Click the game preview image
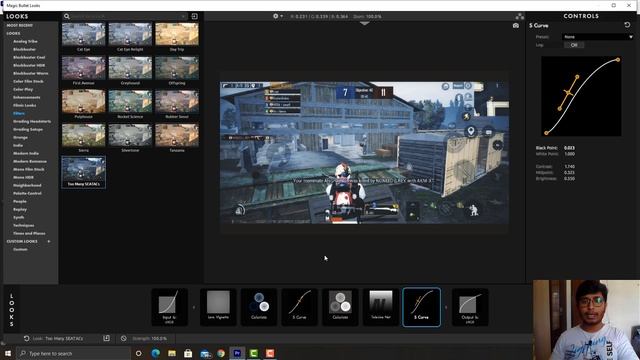 [364, 153]
